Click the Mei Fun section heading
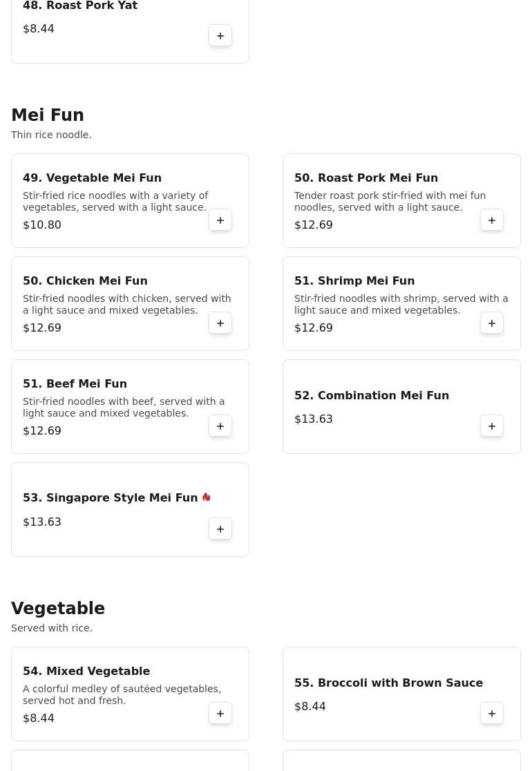This screenshot has height=771, width=532. (48, 115)
